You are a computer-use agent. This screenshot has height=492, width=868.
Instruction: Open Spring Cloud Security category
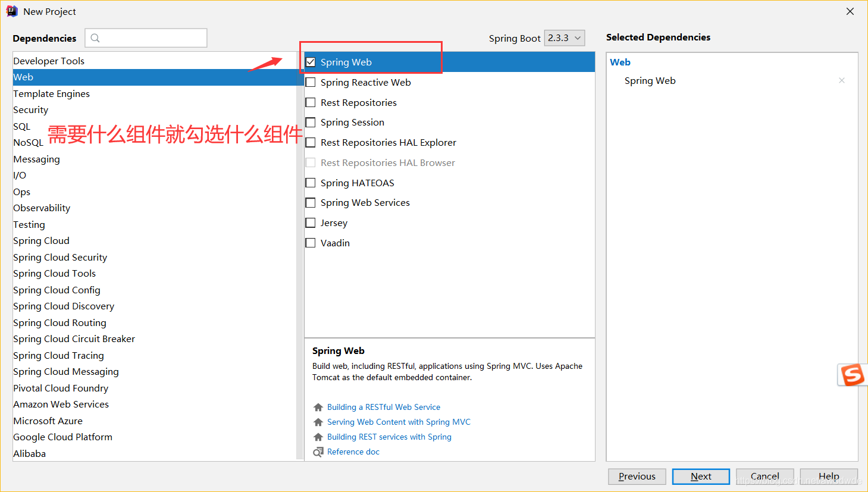[154, 257]
